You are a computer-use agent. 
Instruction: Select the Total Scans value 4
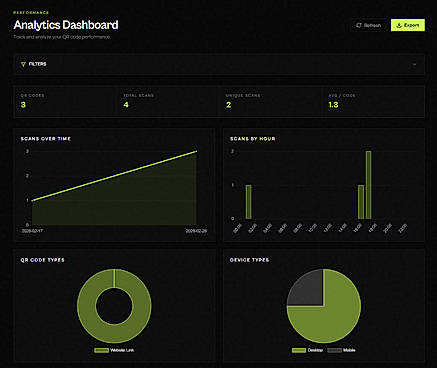coord(126,105)
